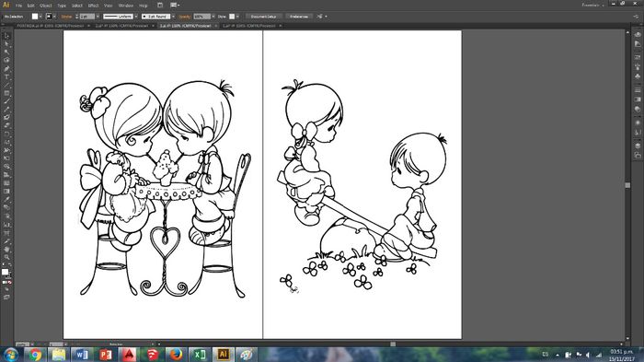Select the Gradient tool in toolbox

pyautogui.click(x=6, y=192)
